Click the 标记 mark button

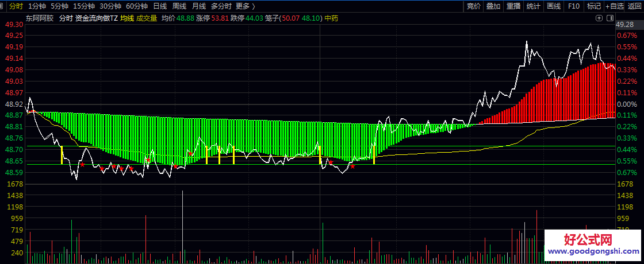click(x=594, y=6)
